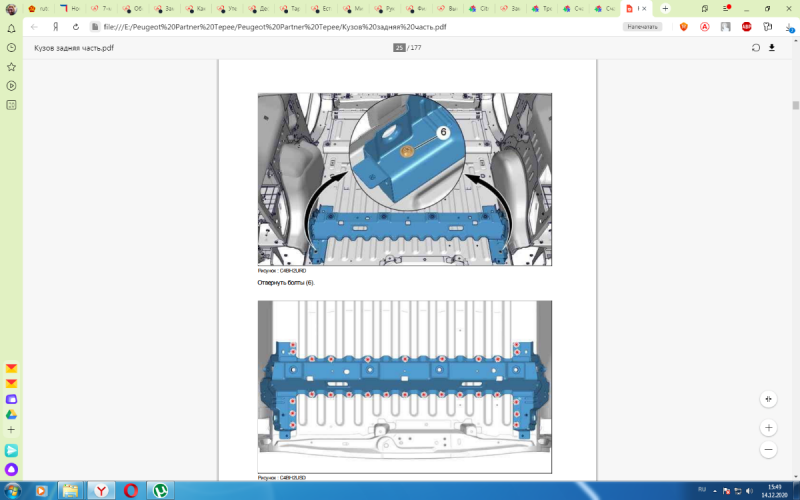Open the Google Drive sidebar shortcut
The height and width of the screenshot is (500, 800).
coord(11,414)
